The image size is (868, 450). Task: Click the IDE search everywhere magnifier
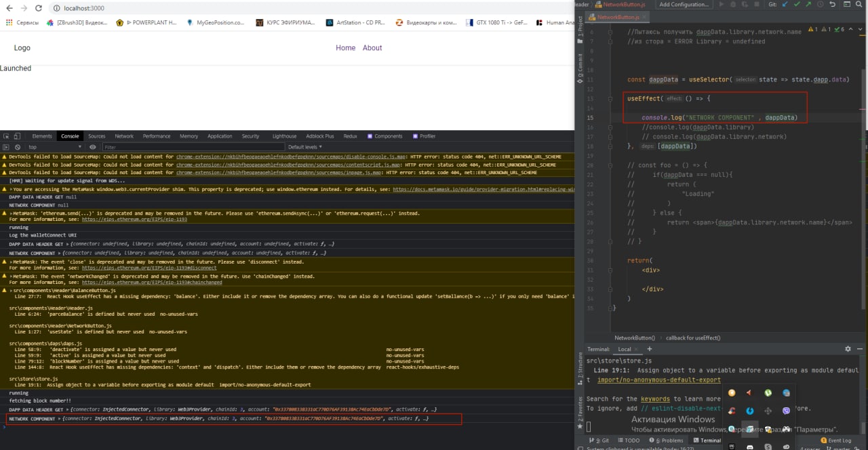coord(859,4)
